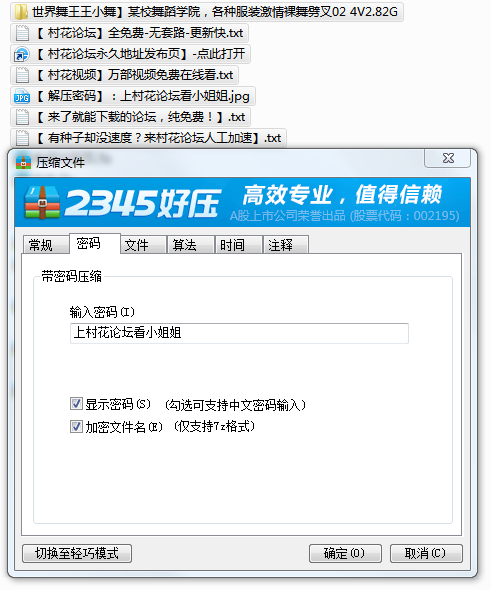Viewport: 491px width, 590px height.
Task: Click the 切换至轻巧模式 button
Action: pos(77,553)
